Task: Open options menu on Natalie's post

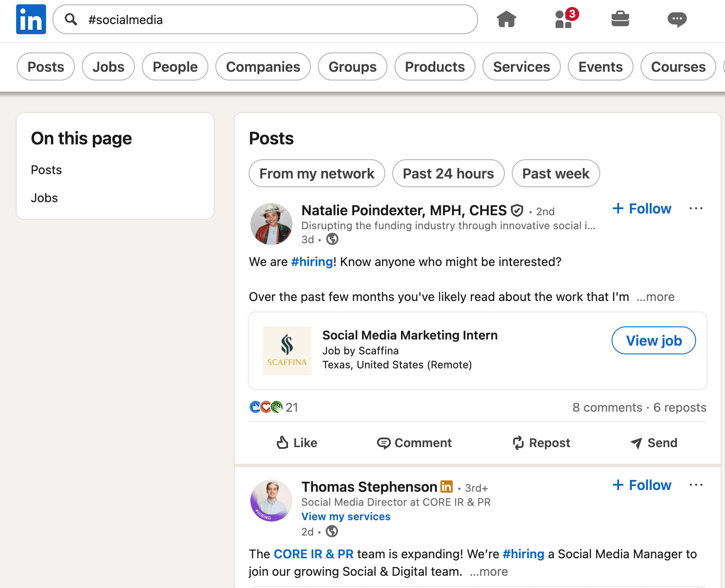Action: click(696, 208)
